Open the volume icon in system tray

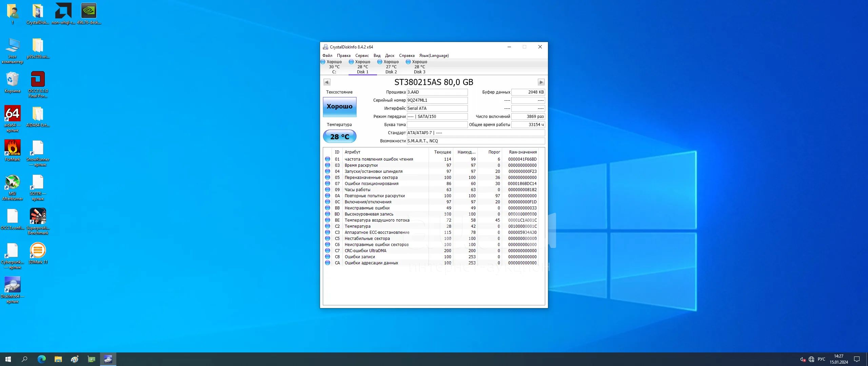[803, 359]
